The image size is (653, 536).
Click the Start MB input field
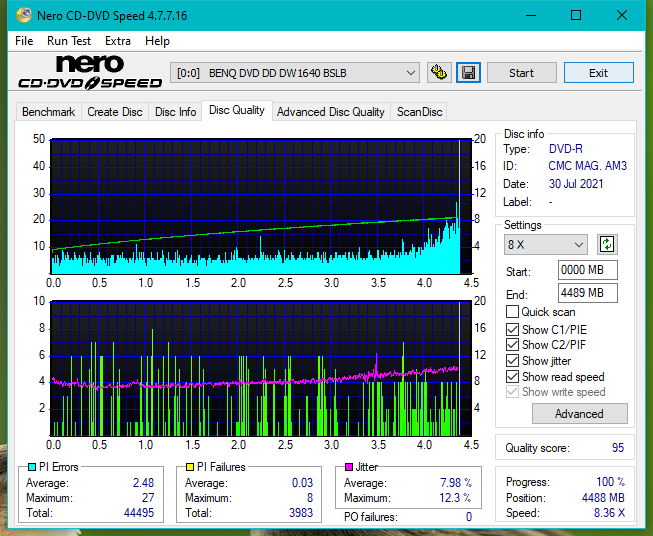tap(587, 270)
